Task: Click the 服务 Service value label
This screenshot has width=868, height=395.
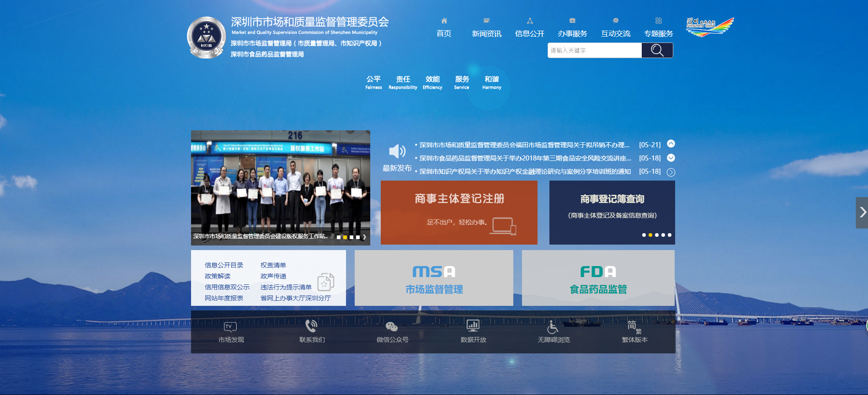Action: point(462,82)
